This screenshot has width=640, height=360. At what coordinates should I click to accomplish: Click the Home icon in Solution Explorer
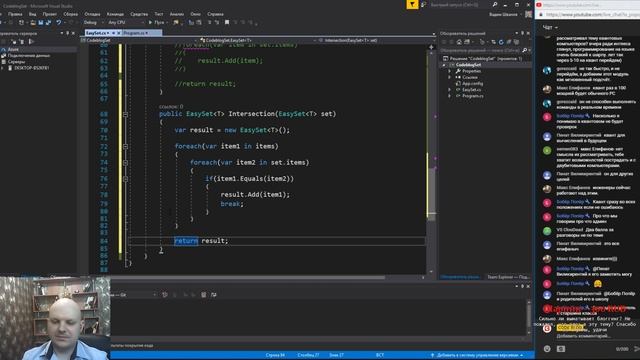[459, 42]
